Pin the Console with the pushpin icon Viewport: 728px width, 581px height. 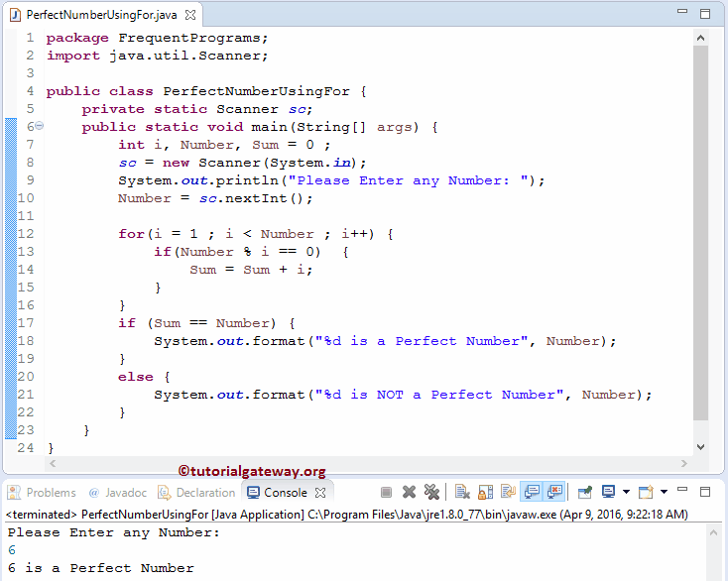[585, 492]
